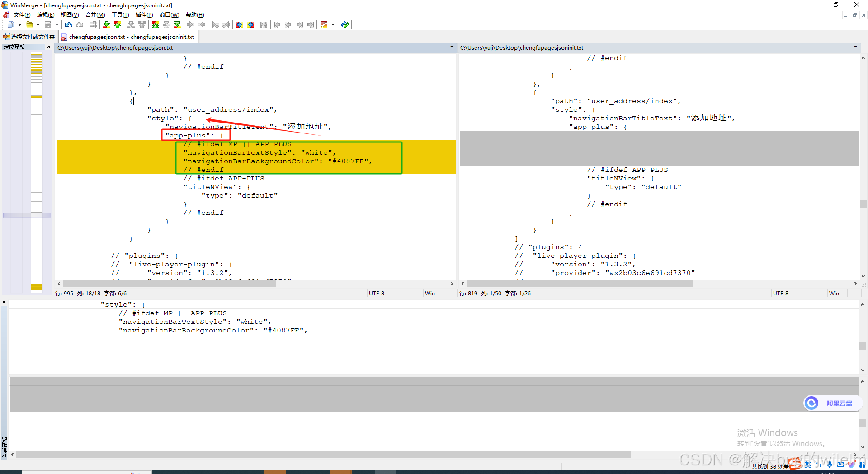
Task: Click left pane UTF-8 encoding indicator
Action: 377,294
